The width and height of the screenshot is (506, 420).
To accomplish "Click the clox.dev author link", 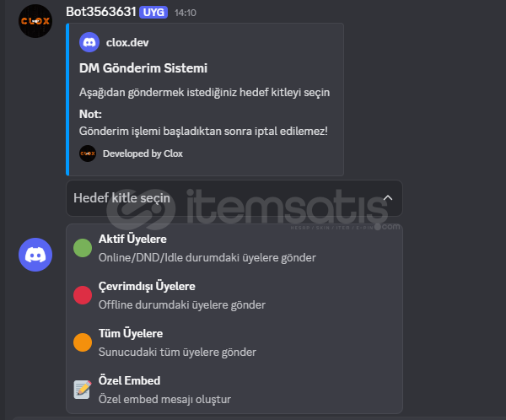I will (127, 43).
